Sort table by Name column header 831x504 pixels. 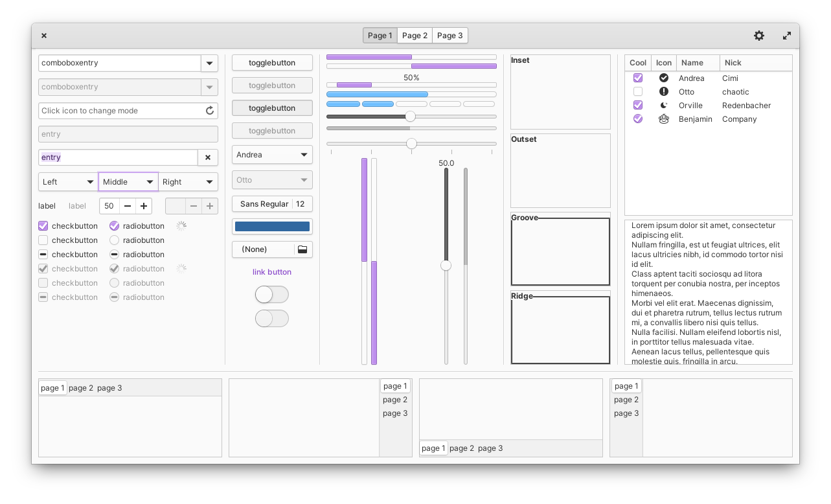click(698, 63)
